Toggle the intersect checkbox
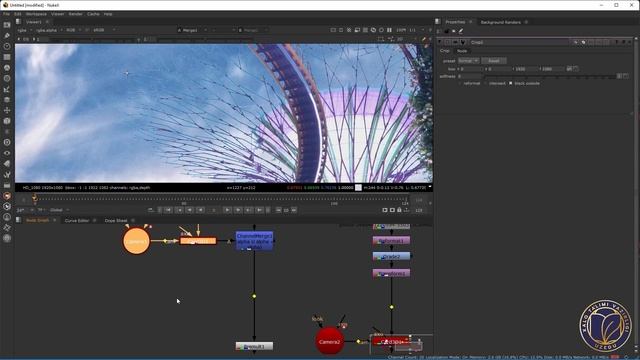 (x=486, y=83)
